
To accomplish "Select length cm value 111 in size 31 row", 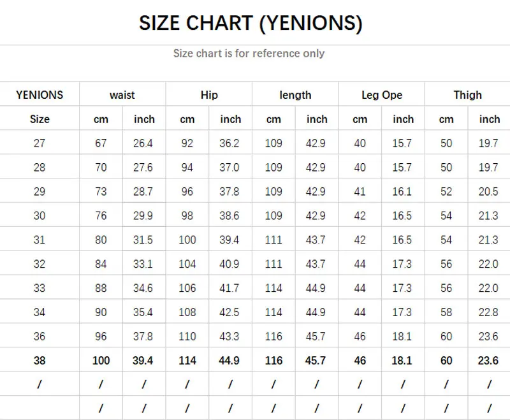I will (x=273, y=240).
